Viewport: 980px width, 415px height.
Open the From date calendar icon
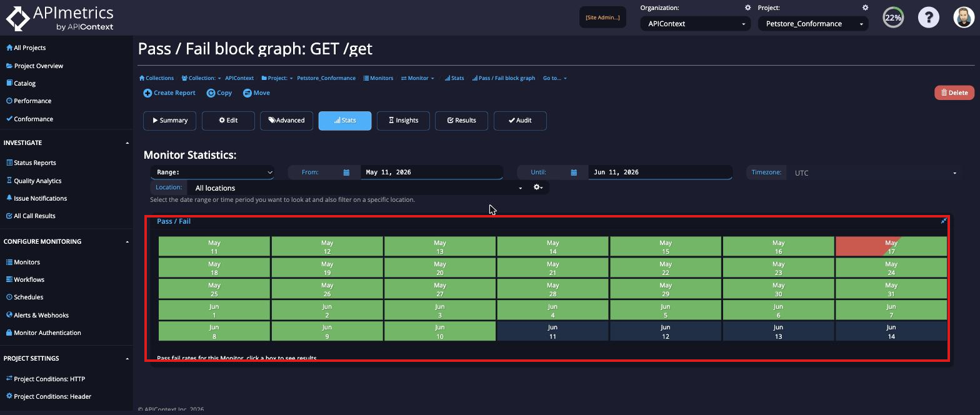pos(346,172)
